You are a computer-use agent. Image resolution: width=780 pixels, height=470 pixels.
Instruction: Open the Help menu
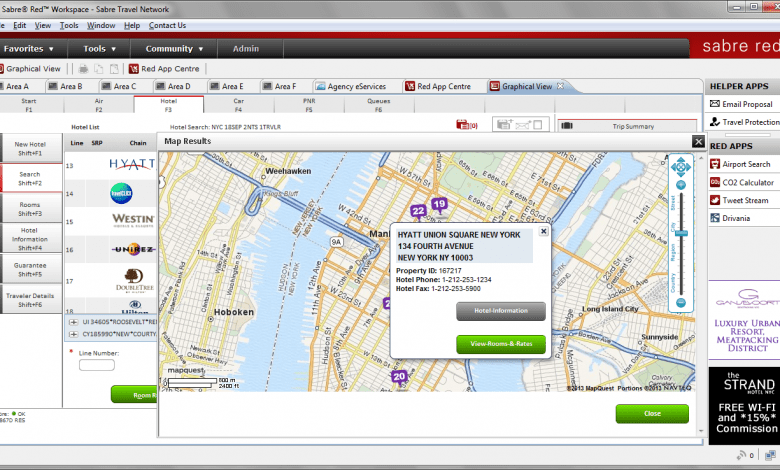[x=132, y=25]
